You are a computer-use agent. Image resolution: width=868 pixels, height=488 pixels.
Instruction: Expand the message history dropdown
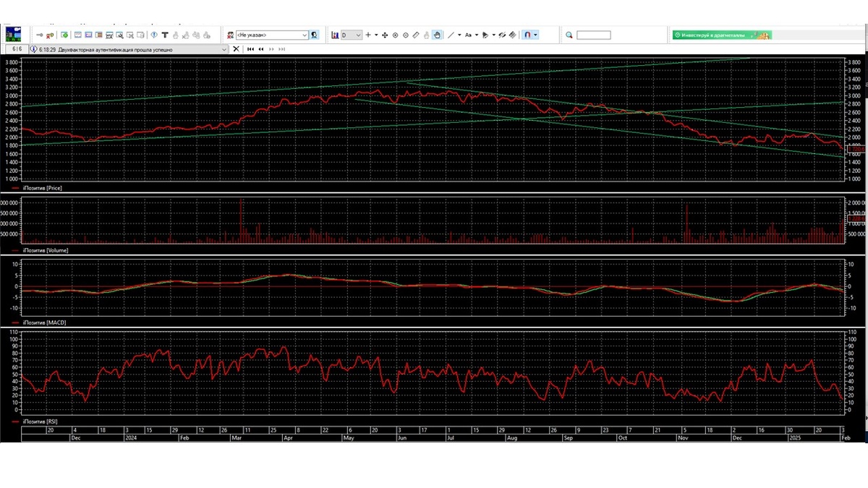(224, 49)
